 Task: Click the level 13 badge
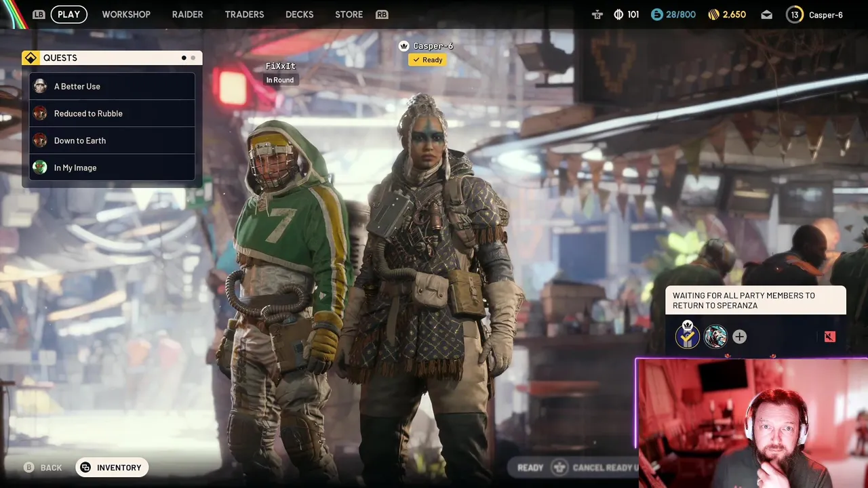[795, 14]
